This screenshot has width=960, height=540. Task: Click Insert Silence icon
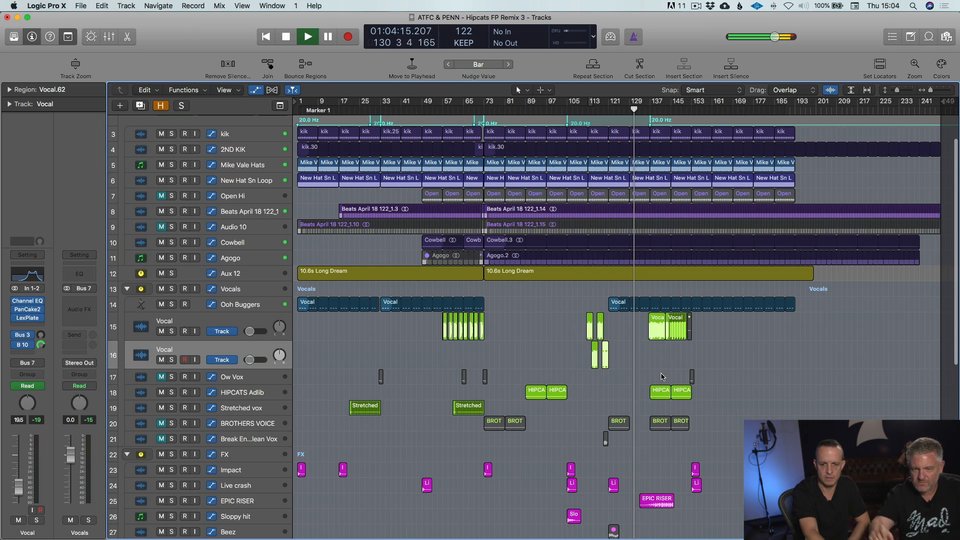(x=730, y=64)
